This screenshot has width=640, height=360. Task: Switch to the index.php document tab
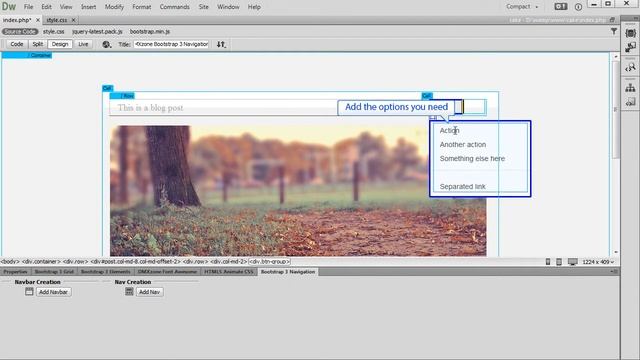17,20
